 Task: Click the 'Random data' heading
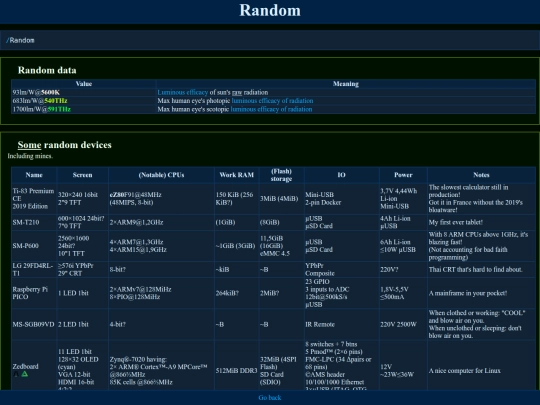tap(47, 70)
